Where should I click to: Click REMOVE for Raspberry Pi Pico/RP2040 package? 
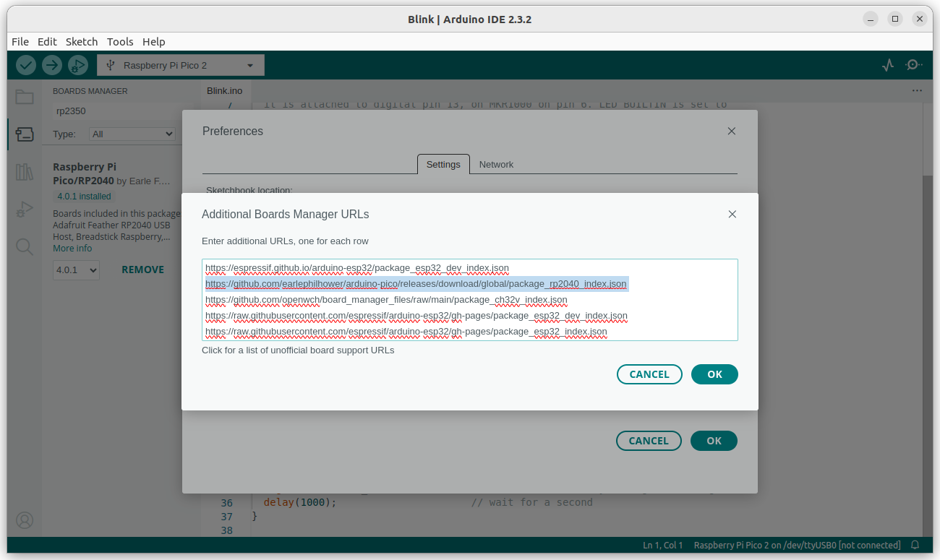142,270
